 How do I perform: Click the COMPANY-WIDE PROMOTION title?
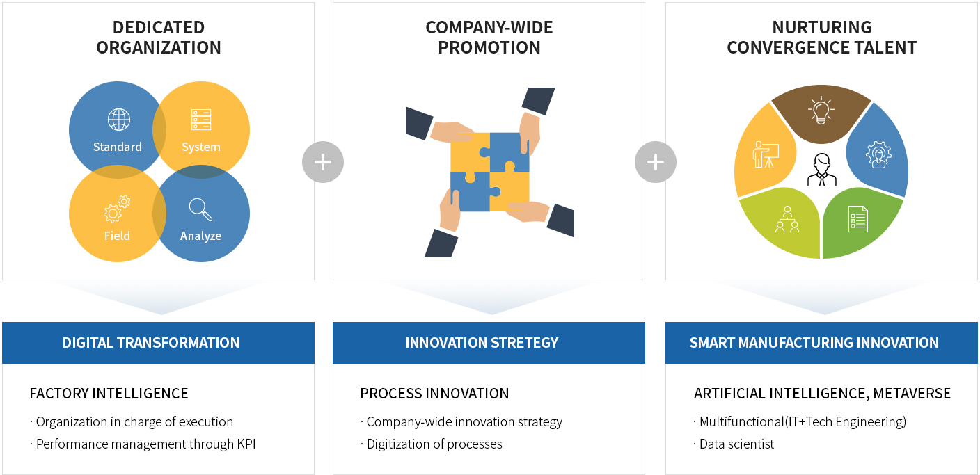click(489, 38)
